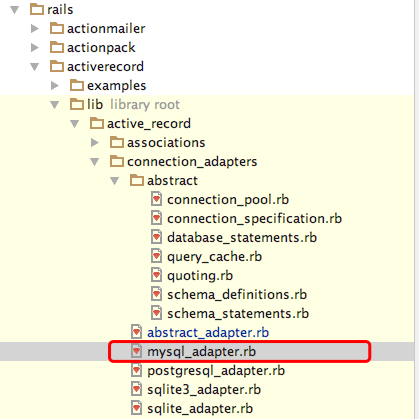419x419 pixels.
Task: Collapse the abstract folder arrow
Action: pos(114,181)
